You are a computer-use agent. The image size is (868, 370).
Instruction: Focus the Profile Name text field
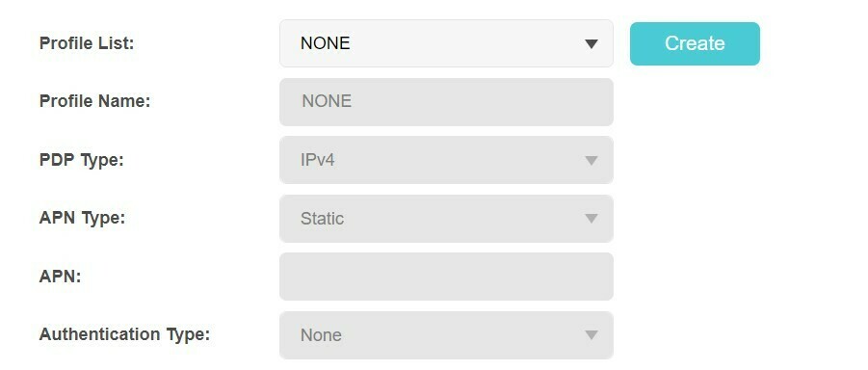tap(446, 102)
